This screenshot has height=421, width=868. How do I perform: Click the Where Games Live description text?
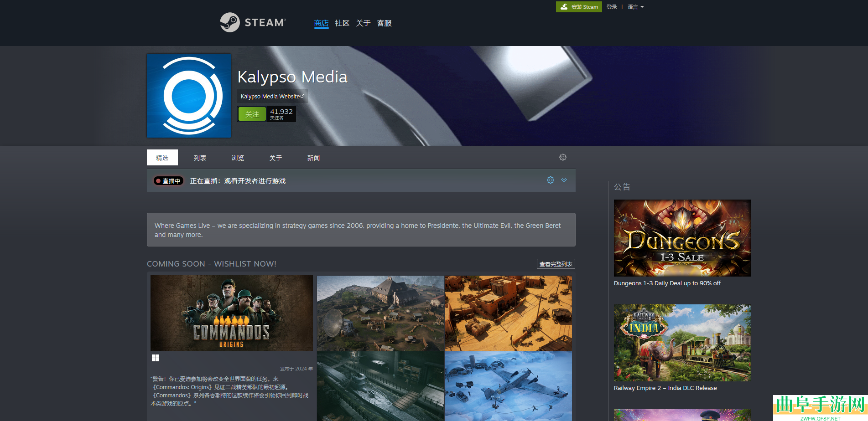[358, 230]
